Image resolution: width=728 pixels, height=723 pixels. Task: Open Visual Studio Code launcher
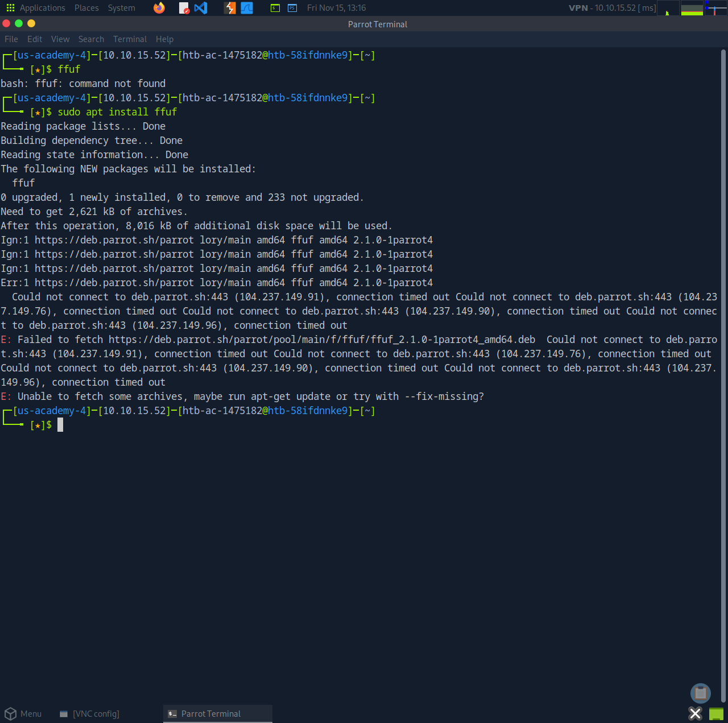201,8
